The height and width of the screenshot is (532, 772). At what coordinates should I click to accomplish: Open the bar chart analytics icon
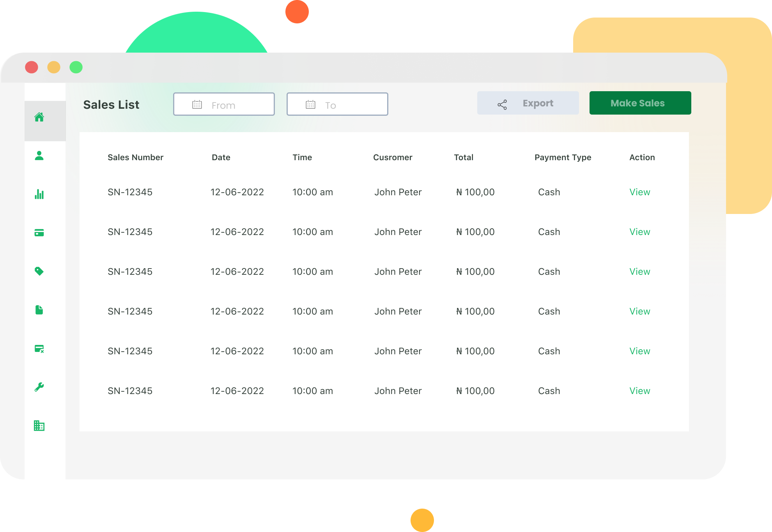[39, 194]
